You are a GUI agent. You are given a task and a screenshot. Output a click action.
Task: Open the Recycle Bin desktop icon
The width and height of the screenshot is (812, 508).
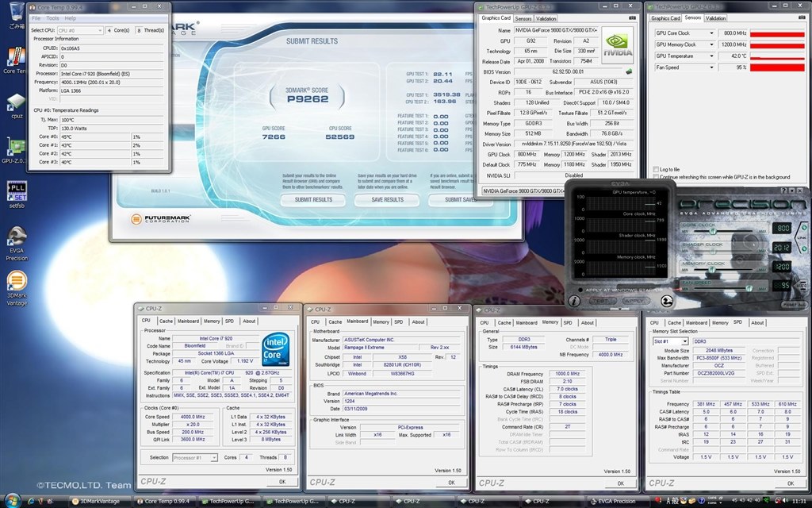pos(17,16)
